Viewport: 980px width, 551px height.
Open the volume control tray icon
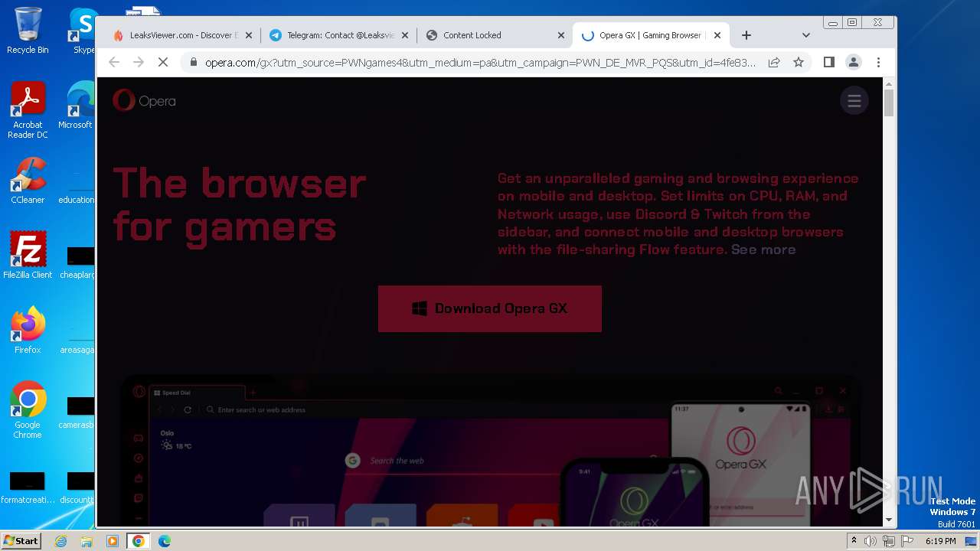(x=871, y=541)
